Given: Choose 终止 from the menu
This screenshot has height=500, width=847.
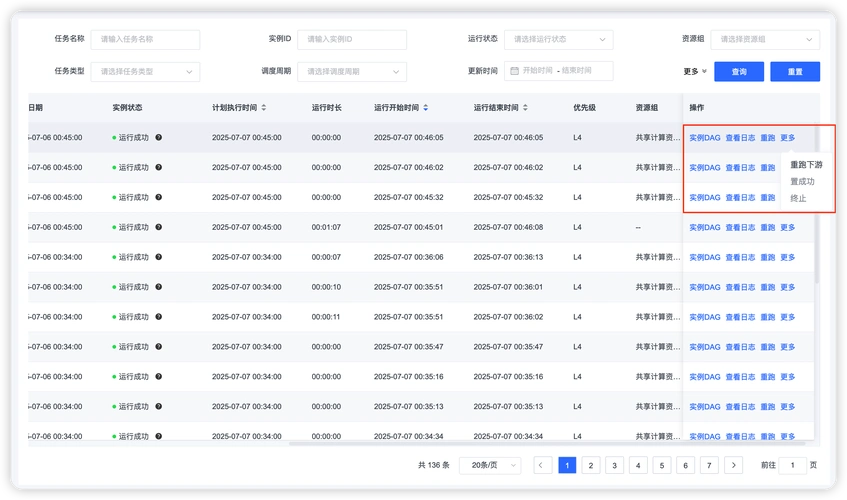Looking at the screenshot, I should pos(798,198).
